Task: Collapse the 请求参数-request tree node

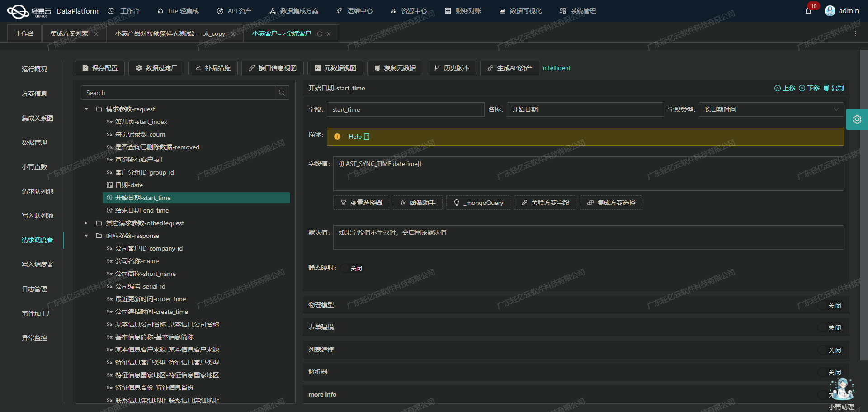Action: (86, 109)
